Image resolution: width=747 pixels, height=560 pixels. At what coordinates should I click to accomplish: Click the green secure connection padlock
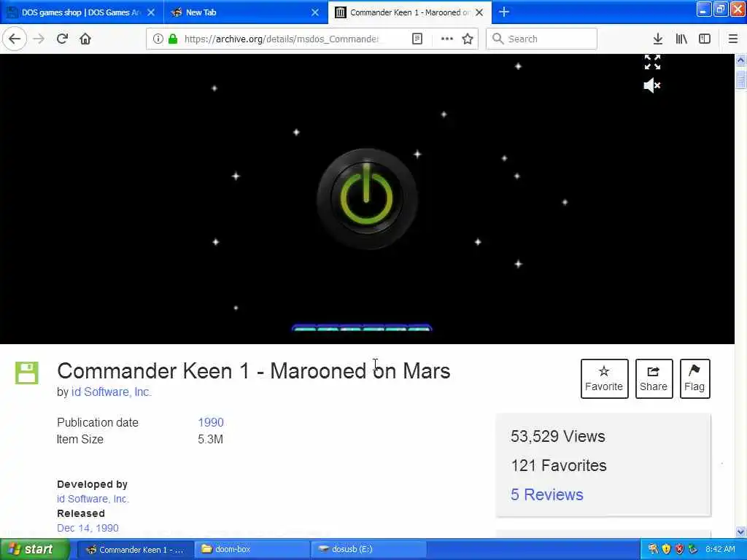pos(173,39)
